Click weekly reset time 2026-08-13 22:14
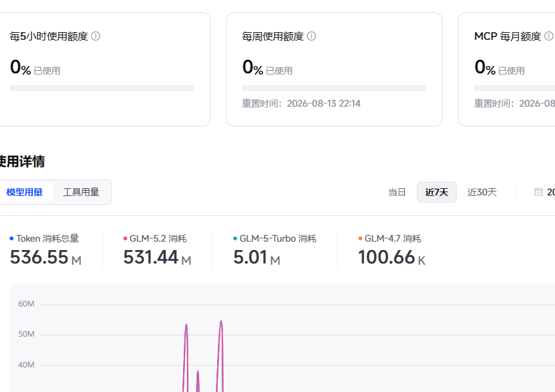Viewport: 555px width, 392px height. pos(301,103)
